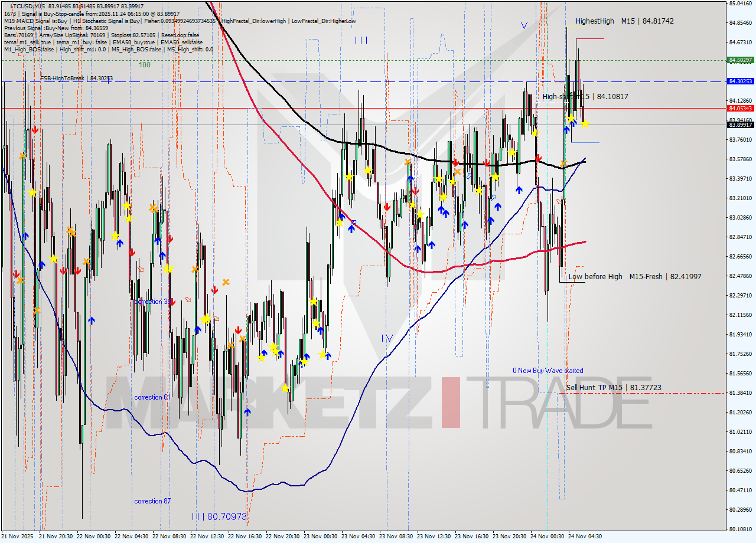
Task: Click the IV wave marker in the lower chart
Action: click(x=388, y=338)
